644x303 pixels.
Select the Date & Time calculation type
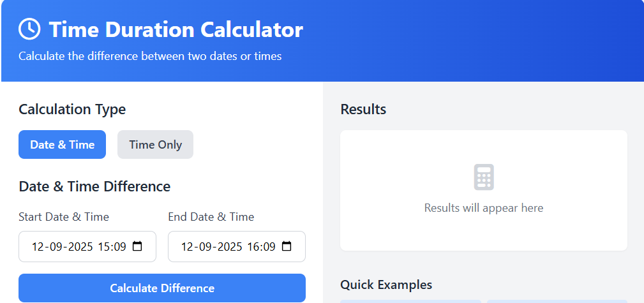tap(62, 145)
